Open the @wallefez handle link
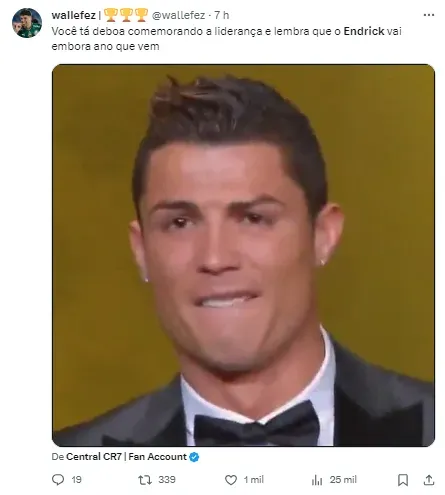Screen dimensions: 445x495 pyautogui.click(x=178, y=15)
